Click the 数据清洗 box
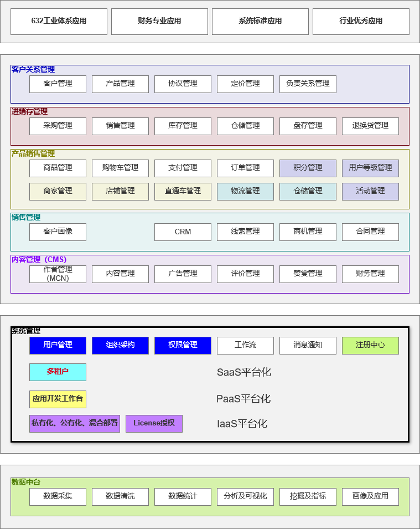This screenshot has height=529, width=420. pos(120,497)
